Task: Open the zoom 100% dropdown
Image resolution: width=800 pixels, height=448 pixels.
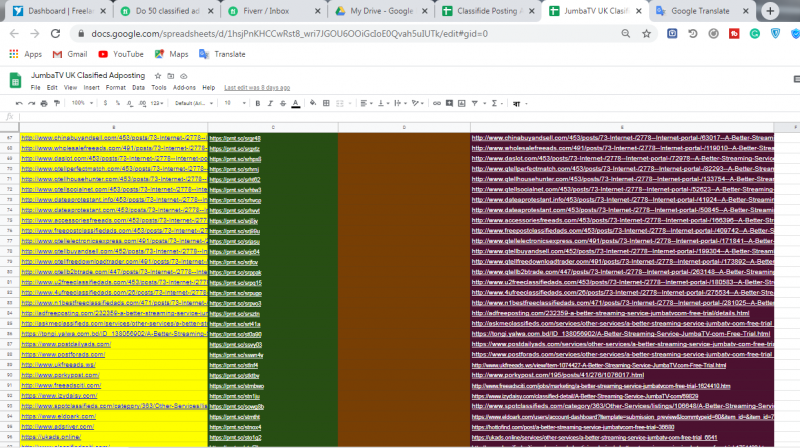Action: [x=82, y=104]
